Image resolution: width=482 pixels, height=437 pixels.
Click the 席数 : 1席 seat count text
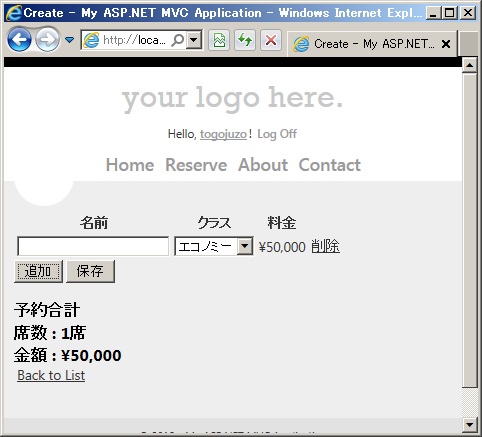[x=50, y=333]
